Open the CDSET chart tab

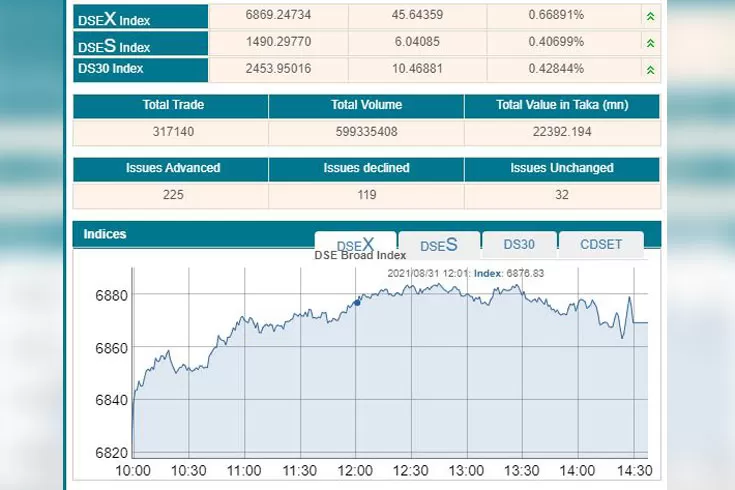(601, 244)
